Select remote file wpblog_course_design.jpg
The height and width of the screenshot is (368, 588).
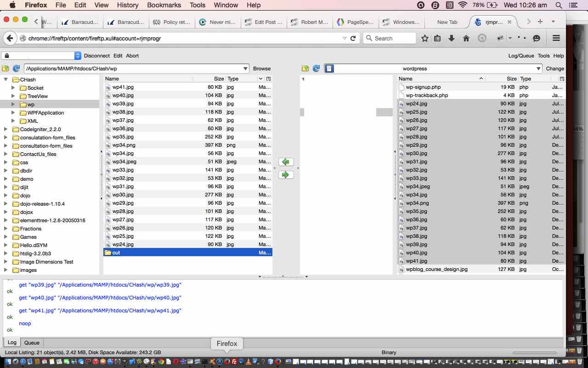(481, 269)
